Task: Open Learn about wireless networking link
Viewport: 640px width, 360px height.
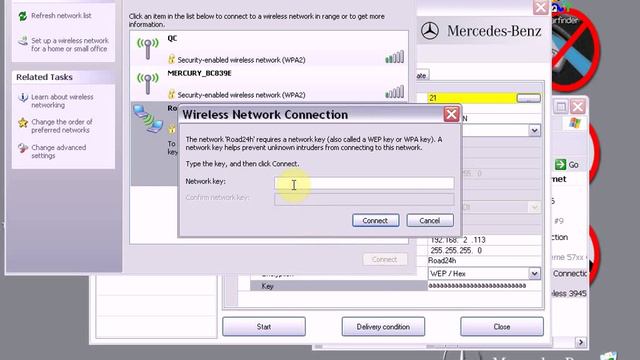Action: [x=62, y=101]
